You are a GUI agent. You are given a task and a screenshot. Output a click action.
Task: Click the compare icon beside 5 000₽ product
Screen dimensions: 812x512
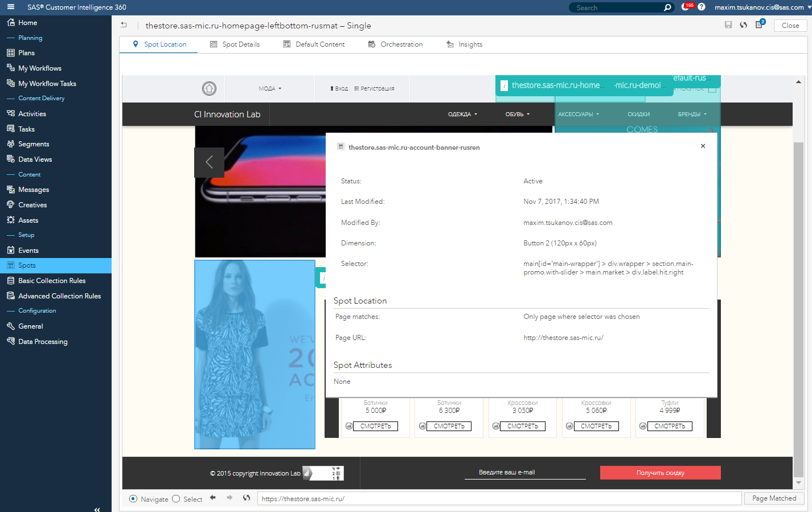point(349,426)
